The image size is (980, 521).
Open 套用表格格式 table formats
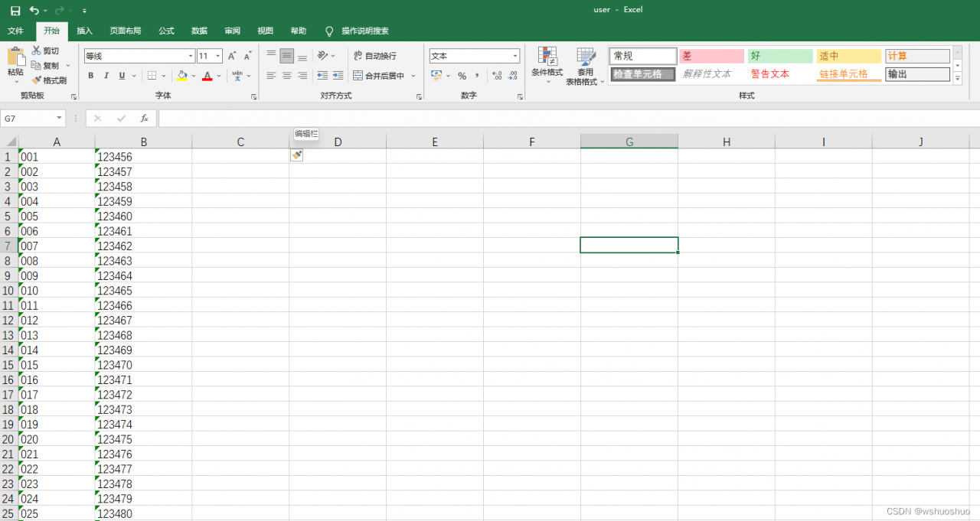point(586,66)
